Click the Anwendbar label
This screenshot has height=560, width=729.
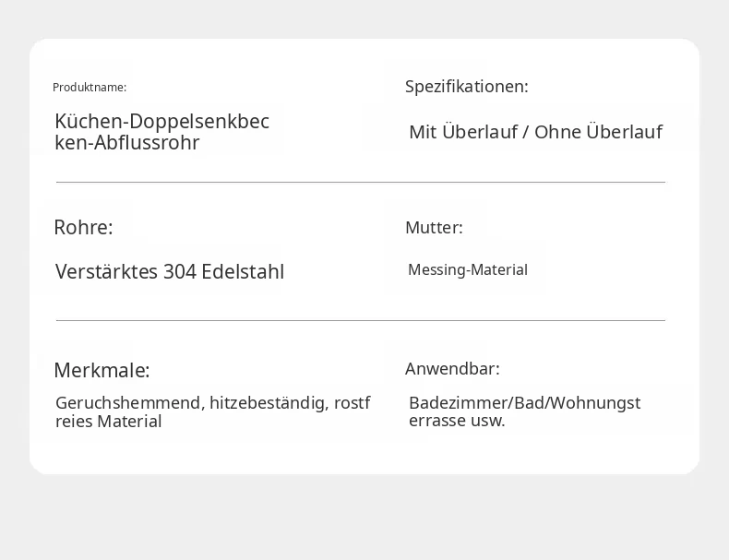(x=452, y=368)
